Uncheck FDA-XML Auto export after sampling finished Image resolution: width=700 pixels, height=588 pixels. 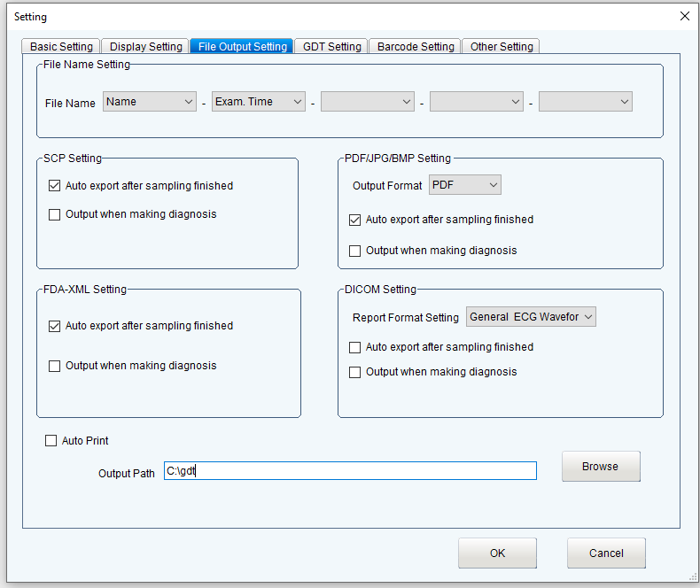(x=54, y=326)
